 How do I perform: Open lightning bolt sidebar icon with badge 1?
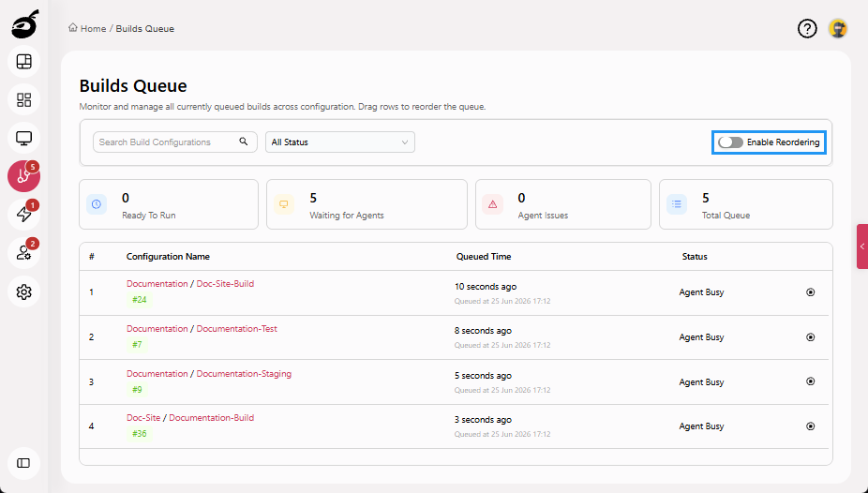click(23, 215)
